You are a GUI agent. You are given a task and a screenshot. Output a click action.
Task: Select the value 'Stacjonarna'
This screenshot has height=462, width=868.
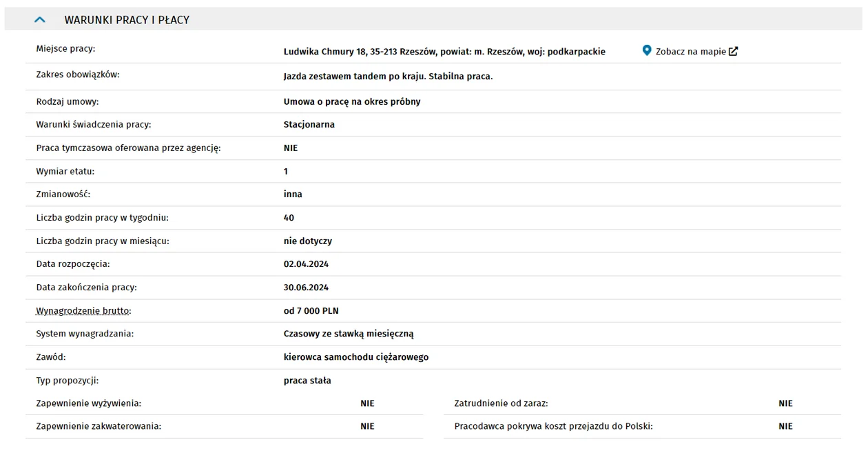(x=309, y=125)
